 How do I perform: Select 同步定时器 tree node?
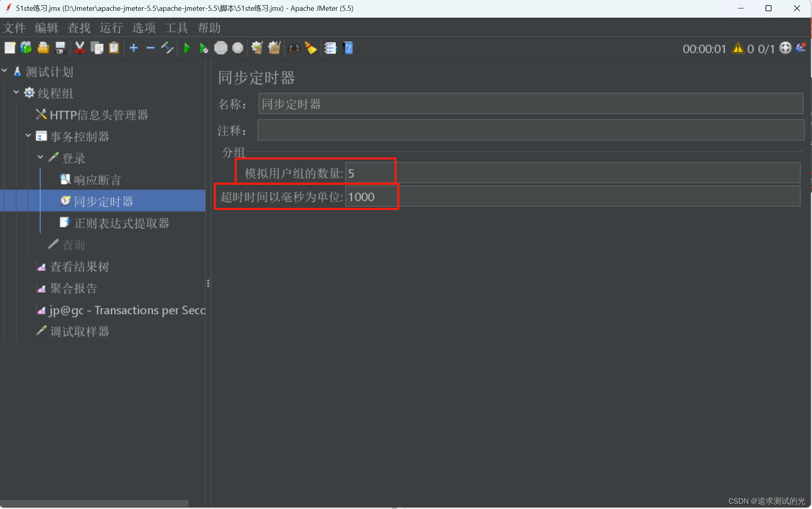click(103, 201)
